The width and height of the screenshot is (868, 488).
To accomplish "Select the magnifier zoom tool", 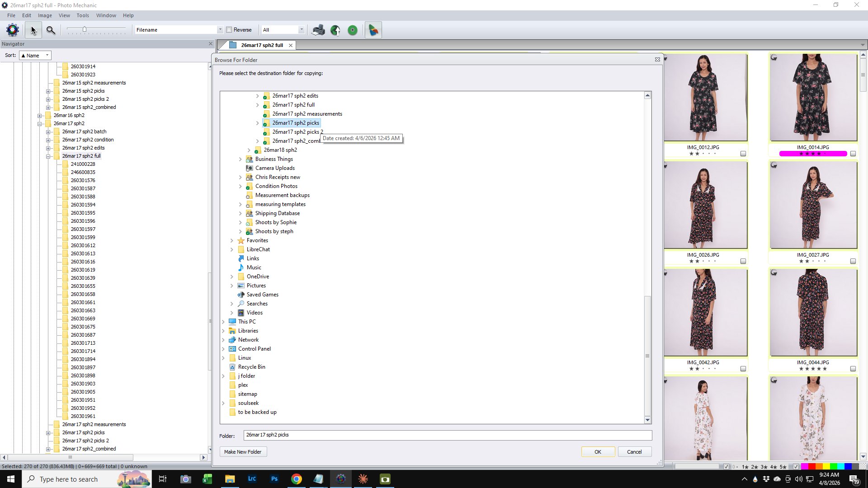I will point(51,30).
